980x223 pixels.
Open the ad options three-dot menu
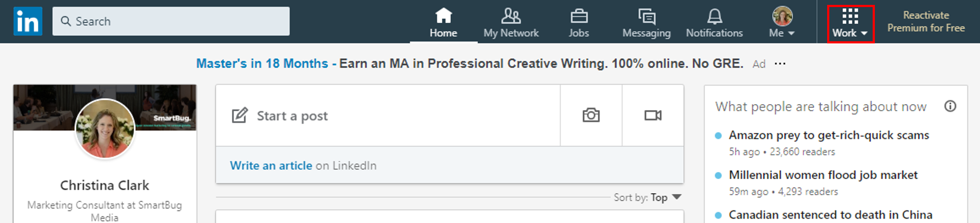click(780, 63)
